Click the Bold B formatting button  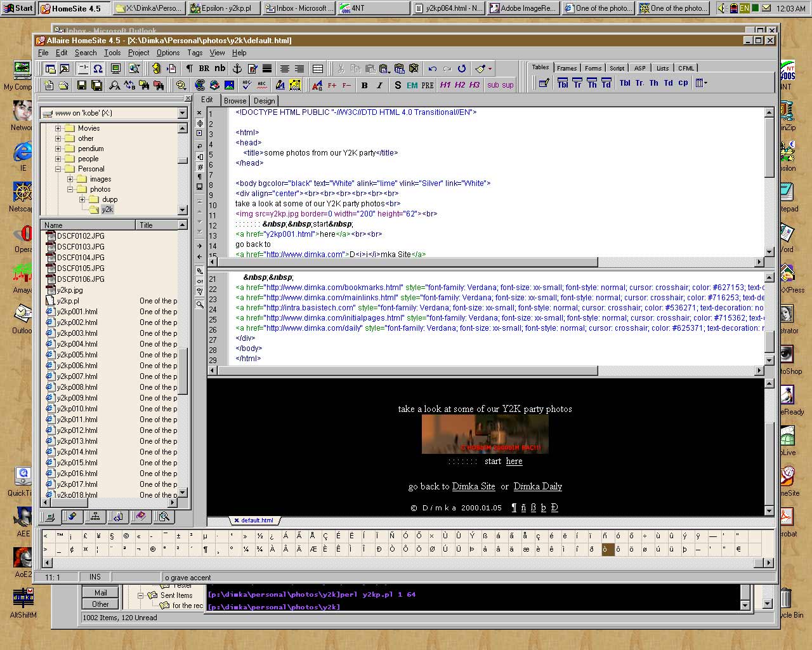pos(364,85)
